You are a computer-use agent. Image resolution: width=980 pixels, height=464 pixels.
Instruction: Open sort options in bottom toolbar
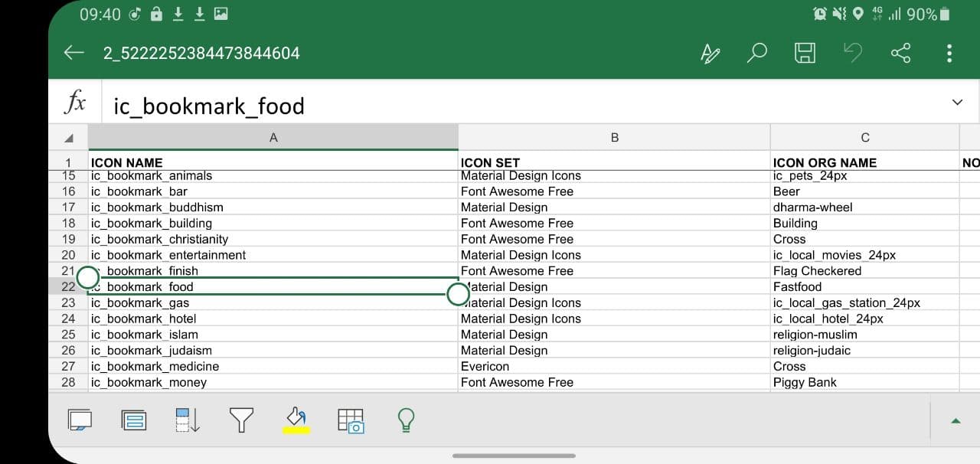(188, 420)
